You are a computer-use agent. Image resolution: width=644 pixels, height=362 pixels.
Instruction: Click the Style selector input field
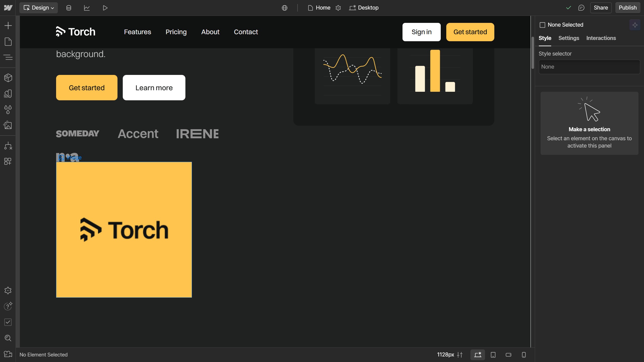point(589,67)
